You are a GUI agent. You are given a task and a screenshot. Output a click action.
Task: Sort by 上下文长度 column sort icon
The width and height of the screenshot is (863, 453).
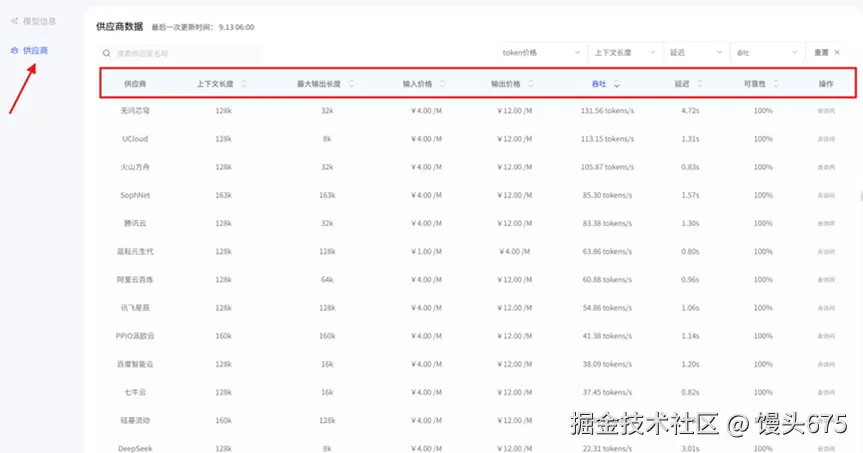tap(244, 84)
